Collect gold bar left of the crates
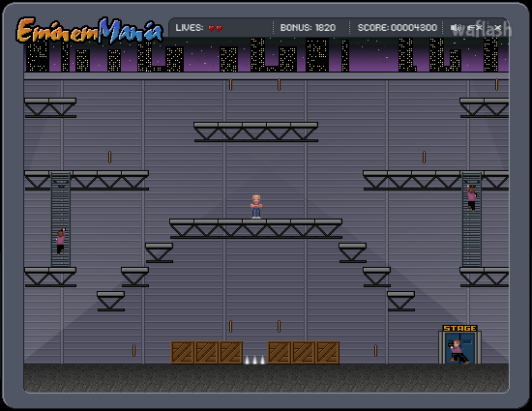The width and height of the screenshot is (532, 411). pyautogui.click(x=133, y=351)
